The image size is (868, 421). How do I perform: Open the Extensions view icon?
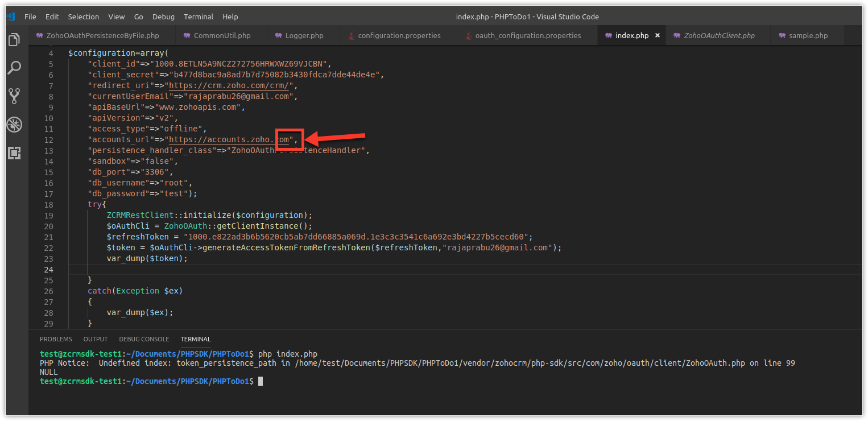[x=14, y=152]
